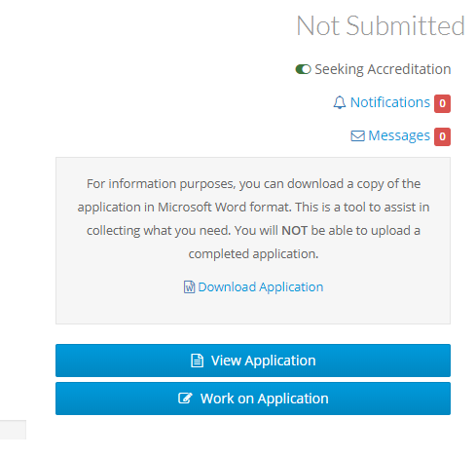
Task: Click the bold NOT word in info box
Action: click(x=294, y=231)
